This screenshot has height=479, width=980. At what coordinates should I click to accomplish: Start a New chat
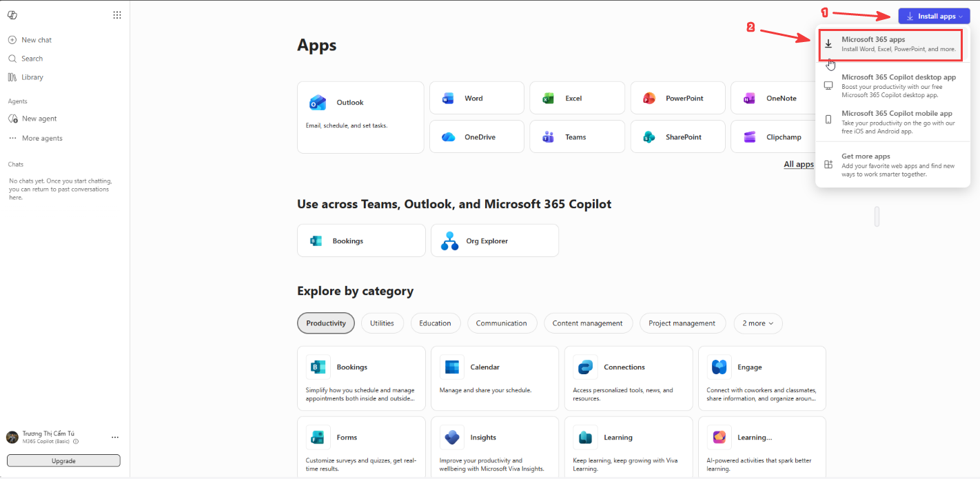pos(30,40)
